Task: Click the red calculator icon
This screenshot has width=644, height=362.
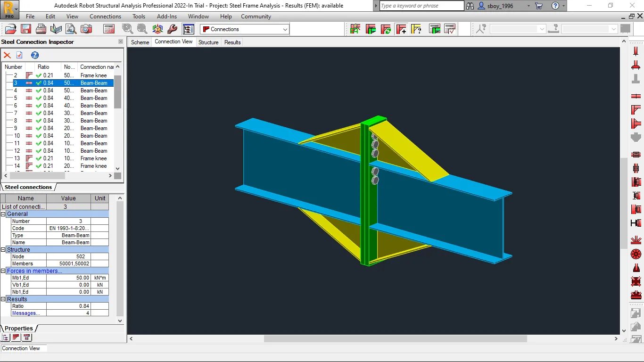Action: tap(109, 29)
